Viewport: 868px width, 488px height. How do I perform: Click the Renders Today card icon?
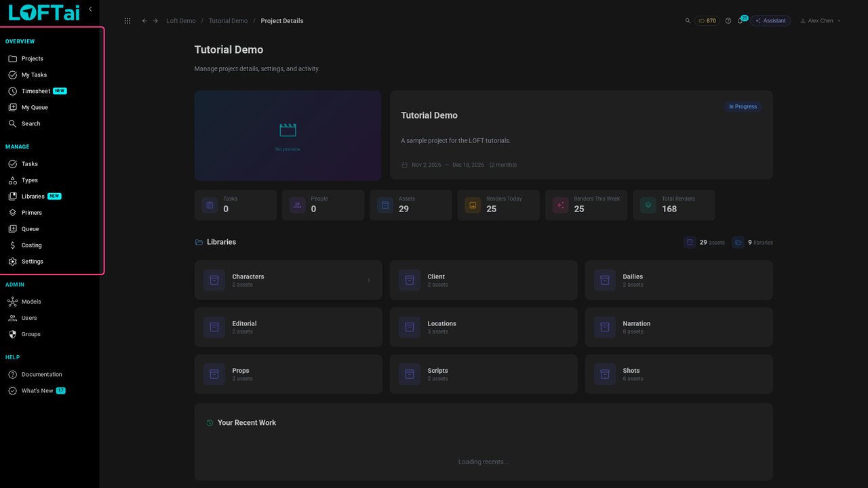[x=473, y=205]
